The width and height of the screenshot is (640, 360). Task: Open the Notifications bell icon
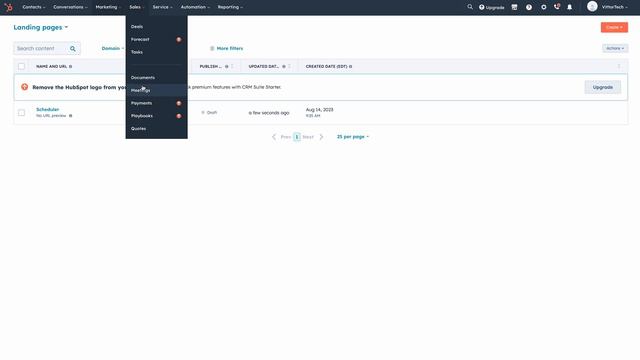point(570,7)
